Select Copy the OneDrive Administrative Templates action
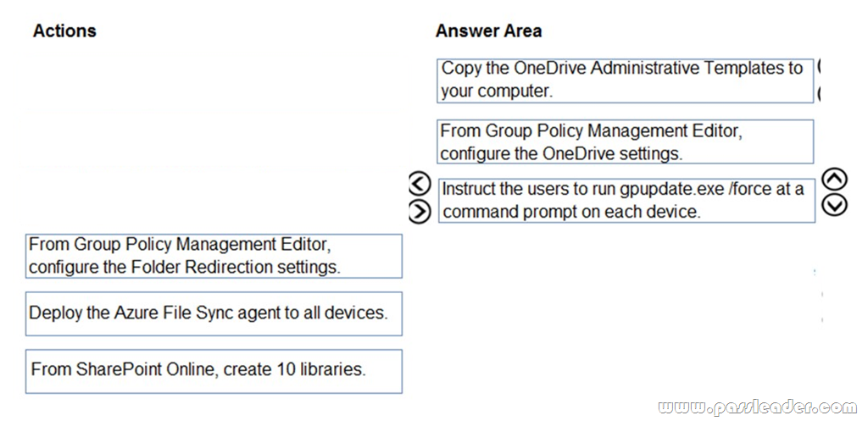868x421 pixels. pos(626,80)
